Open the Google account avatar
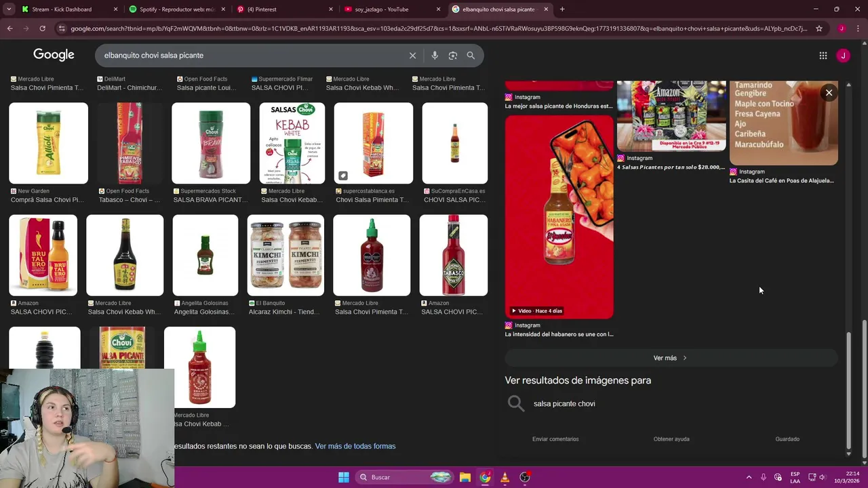868x488 pixels. [843, 56]
